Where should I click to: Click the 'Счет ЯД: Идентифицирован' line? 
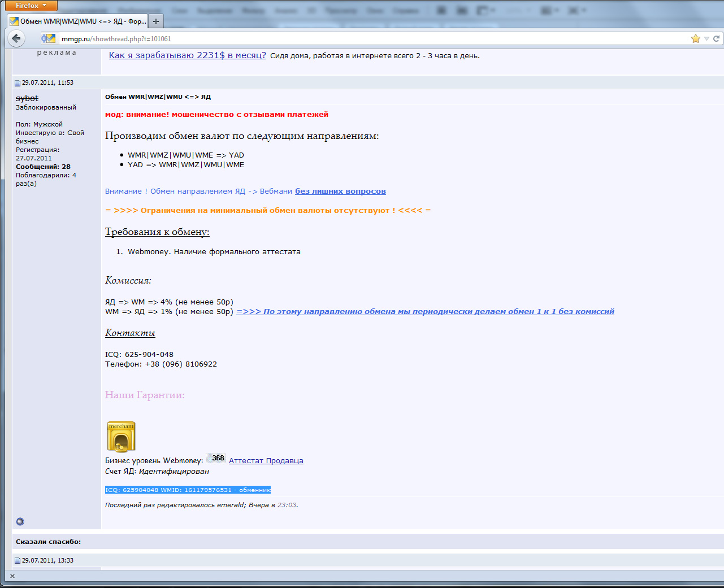click(x=157, y=472)
